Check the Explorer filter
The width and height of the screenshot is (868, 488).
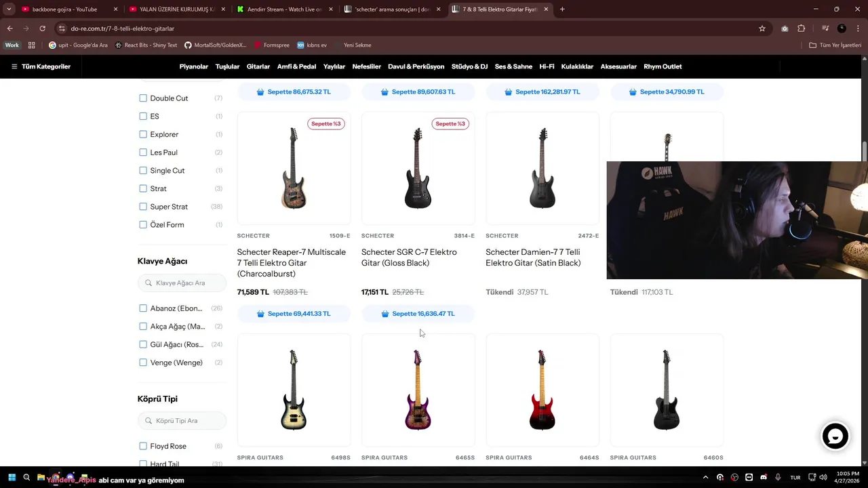coord(143,134)
